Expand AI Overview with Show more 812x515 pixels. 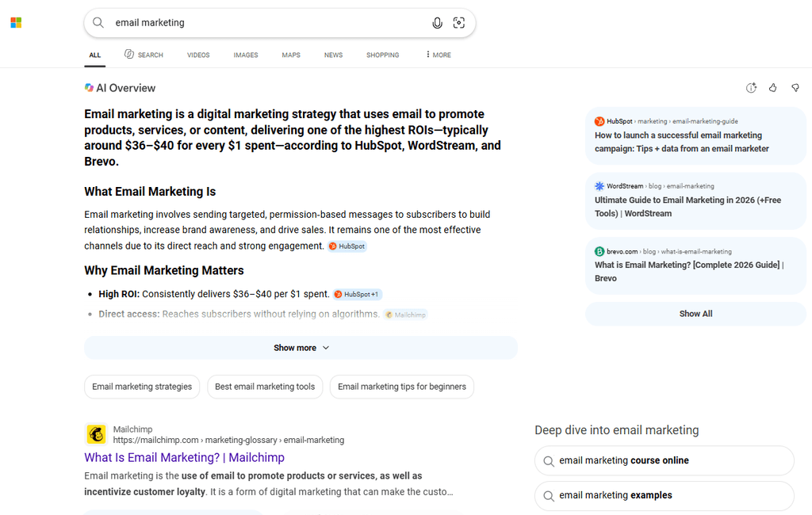tap(301, 348)
